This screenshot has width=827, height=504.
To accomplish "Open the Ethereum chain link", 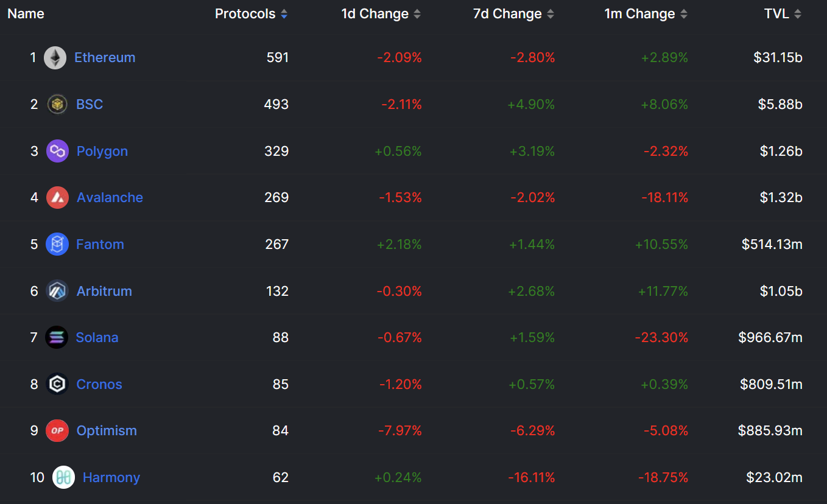I will 105,58.
